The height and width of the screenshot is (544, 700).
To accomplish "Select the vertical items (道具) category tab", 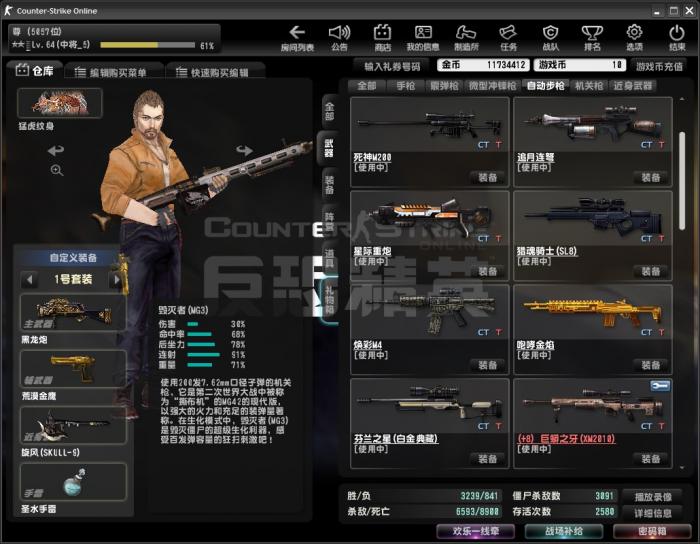I will (x=329, y=258).
